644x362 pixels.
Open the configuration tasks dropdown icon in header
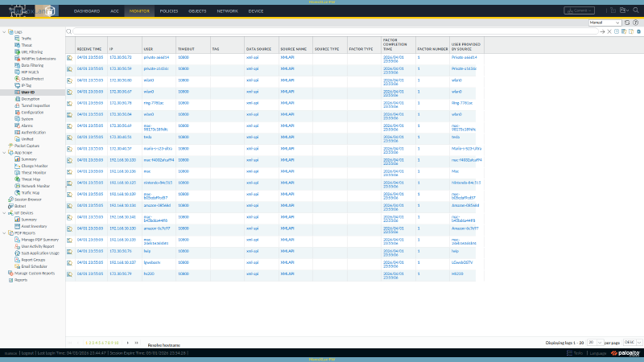(625, 10)
